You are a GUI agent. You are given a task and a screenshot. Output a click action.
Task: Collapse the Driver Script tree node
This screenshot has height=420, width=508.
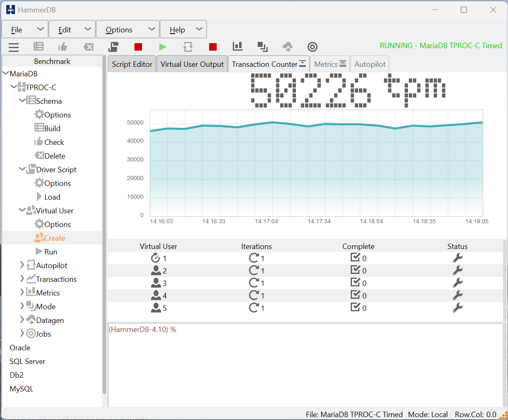[x=22, y=169]
